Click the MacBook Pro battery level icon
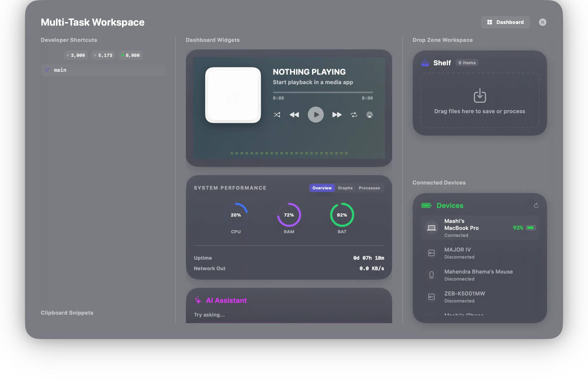Viewport: 588px width, 389px height. click(x=531, y=228)
